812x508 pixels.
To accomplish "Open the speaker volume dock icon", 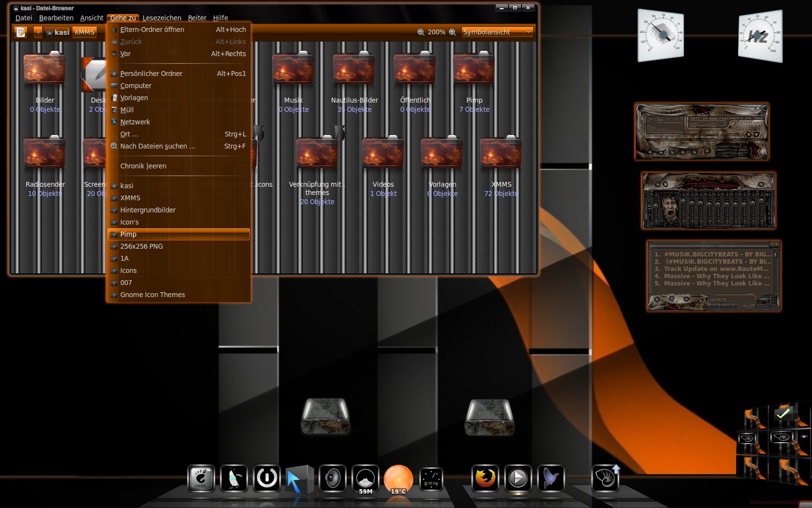I will pyautogui.click(x=333, y=478).
